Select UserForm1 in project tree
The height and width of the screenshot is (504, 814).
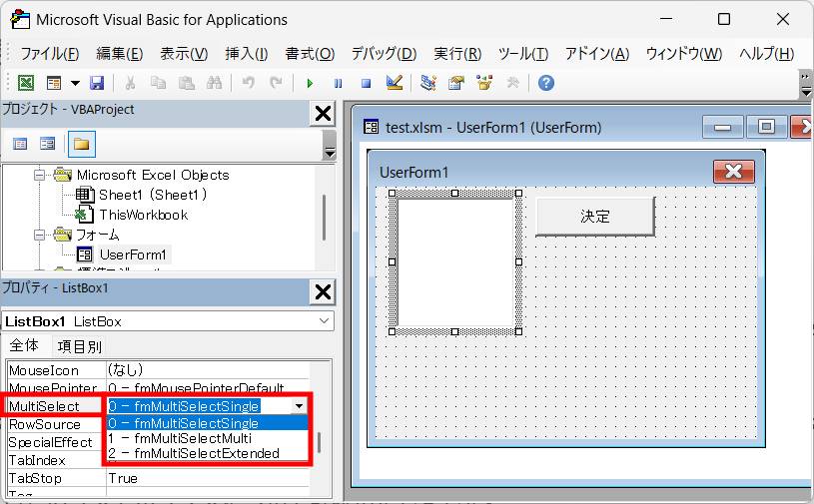tap(133, 254)
